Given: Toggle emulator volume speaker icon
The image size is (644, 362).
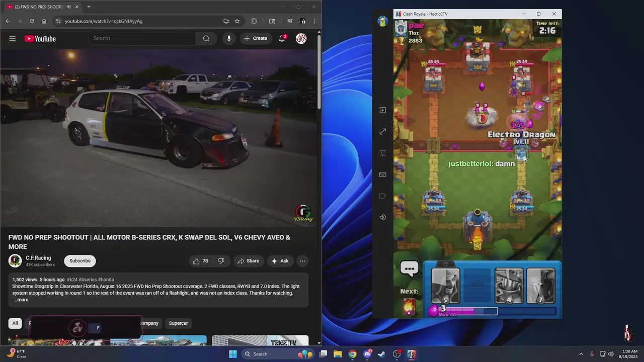Looking at the screenshot, I should pyautogui.click(x=382, y=217).
